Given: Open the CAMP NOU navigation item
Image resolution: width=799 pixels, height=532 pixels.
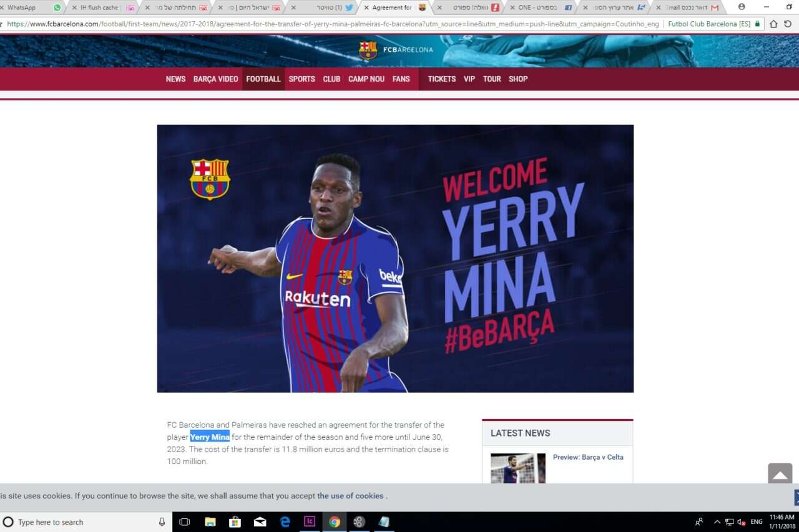Looking at the screenshot, I should 366,79.
